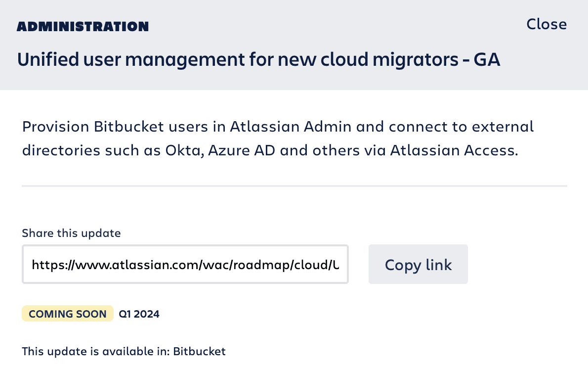
Task: Click the ADMINISTRATION category label
Action: click(x=83, y=27)
